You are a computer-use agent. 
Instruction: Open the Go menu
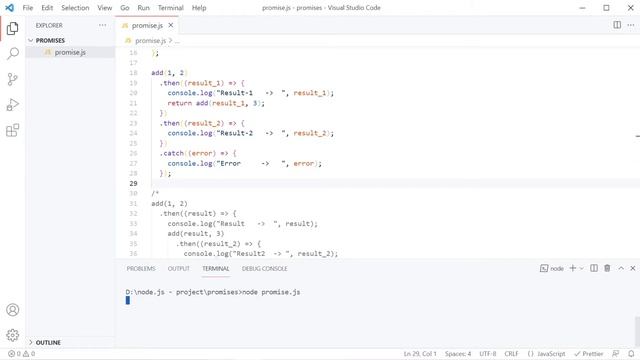coord(124,8)
